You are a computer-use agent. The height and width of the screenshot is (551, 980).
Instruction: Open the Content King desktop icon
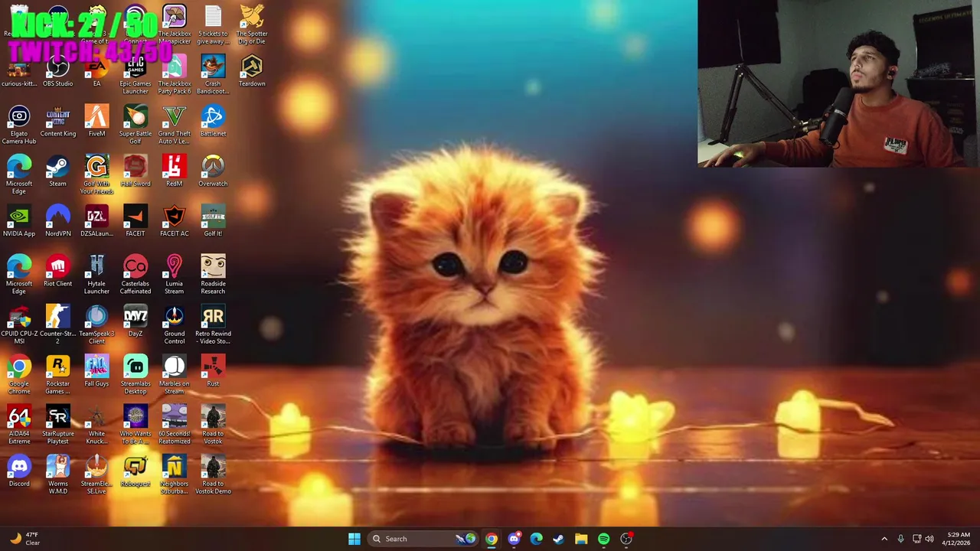pyautogui.click(x=58, y=122)
